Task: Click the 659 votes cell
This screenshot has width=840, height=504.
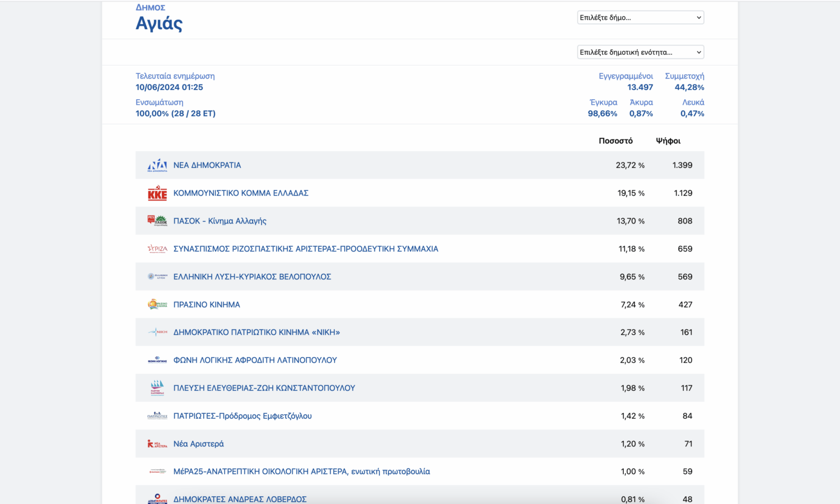Action: pyautogui.click(x=685, y=249)
